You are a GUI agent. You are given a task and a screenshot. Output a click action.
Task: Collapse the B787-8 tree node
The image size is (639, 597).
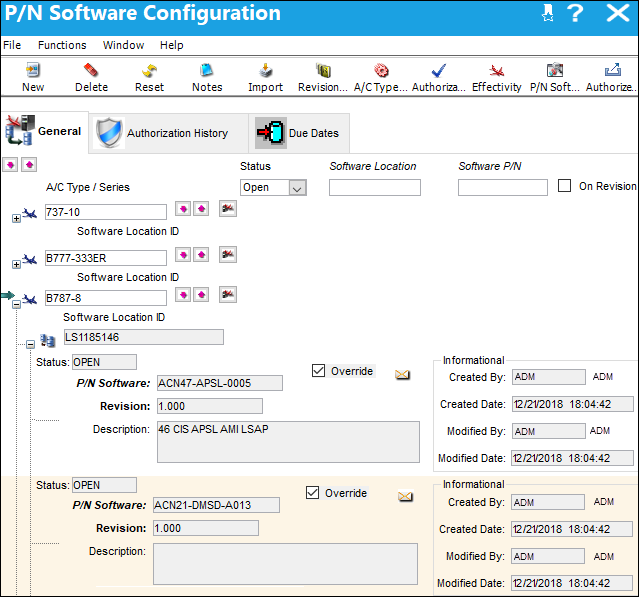pos(16,305)
